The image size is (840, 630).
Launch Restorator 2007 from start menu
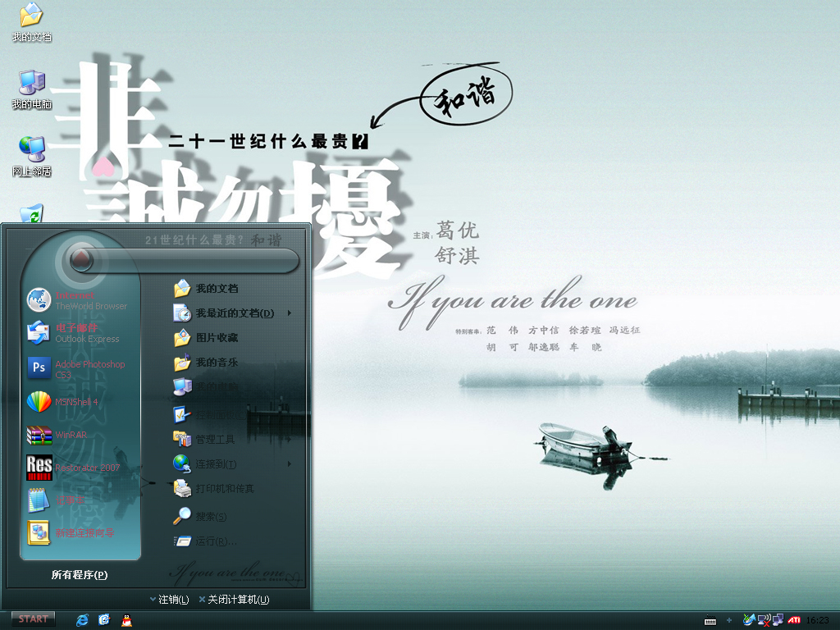[x=73, y=467]
